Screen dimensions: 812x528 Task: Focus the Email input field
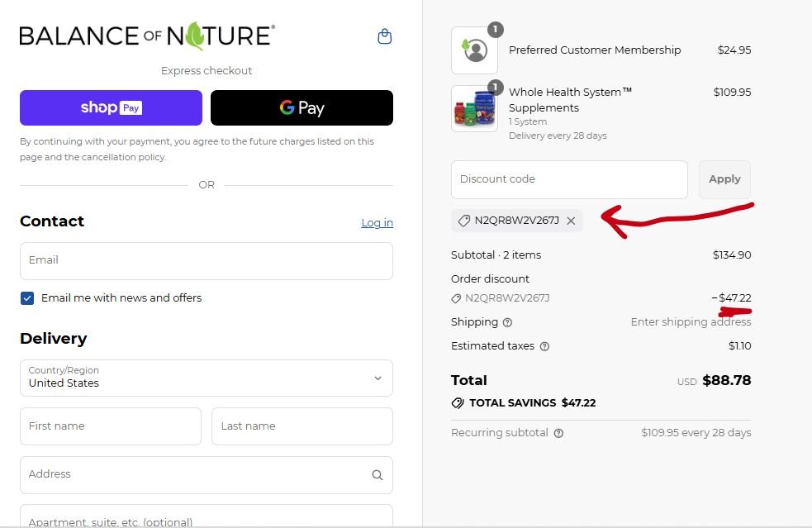[207, 260]
